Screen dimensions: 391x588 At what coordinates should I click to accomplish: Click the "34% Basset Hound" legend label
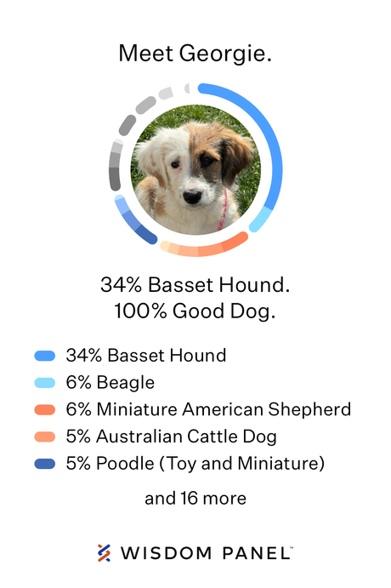click(x=146, y=356)
